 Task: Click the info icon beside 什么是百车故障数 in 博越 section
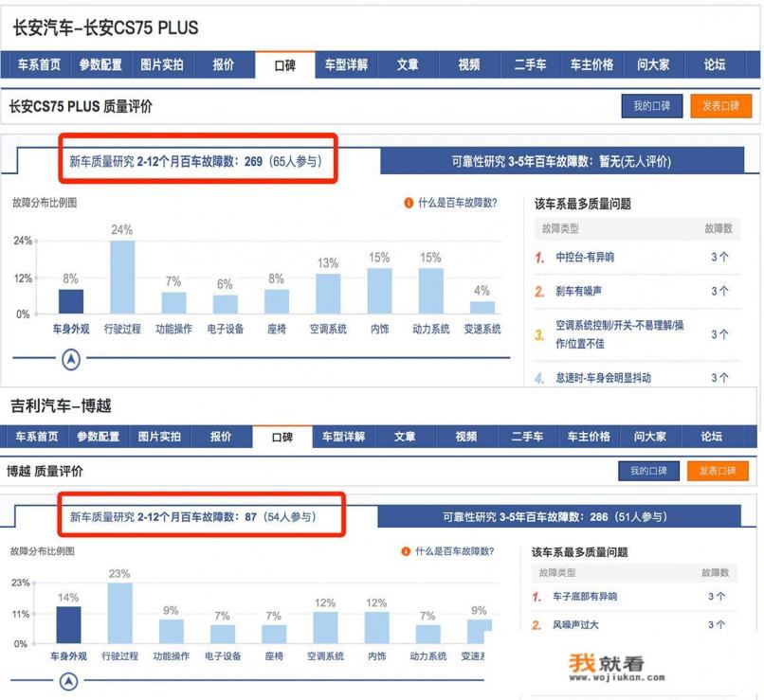tap(406, 551)
